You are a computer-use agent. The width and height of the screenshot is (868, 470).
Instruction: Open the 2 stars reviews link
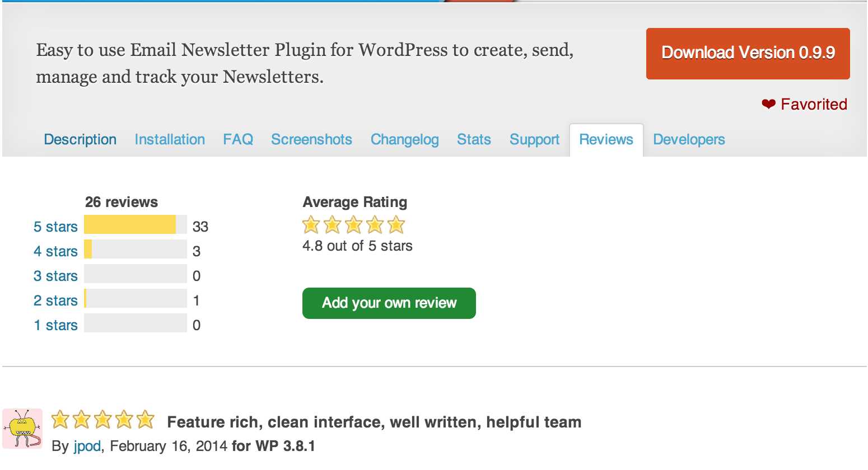click(55, 300)
